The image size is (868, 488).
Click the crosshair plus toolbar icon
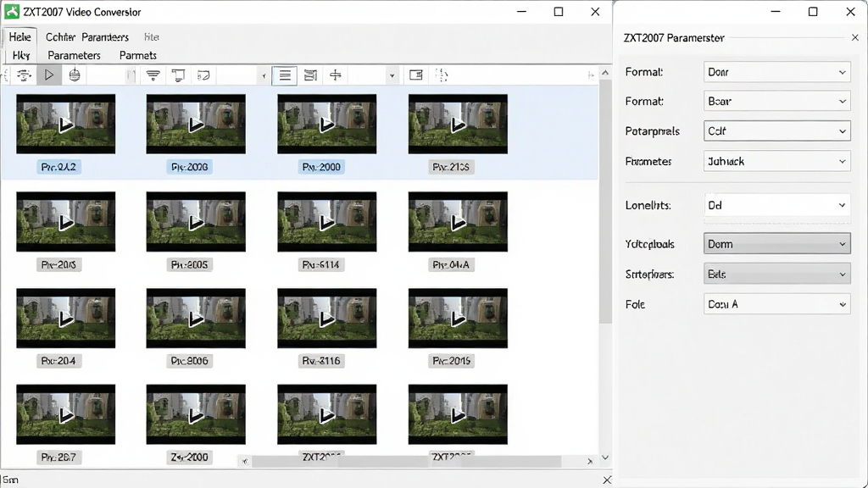tap(336, 75)
